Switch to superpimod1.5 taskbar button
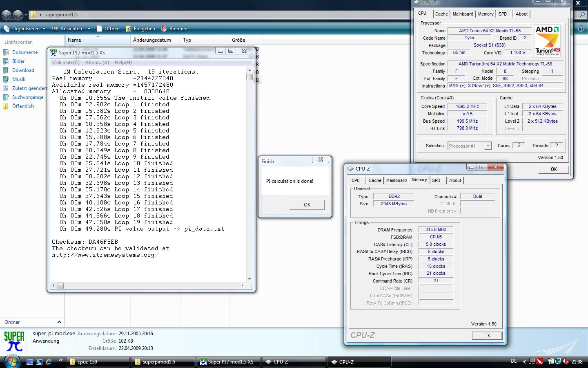 pyautogui.click(x=163, y=362)
